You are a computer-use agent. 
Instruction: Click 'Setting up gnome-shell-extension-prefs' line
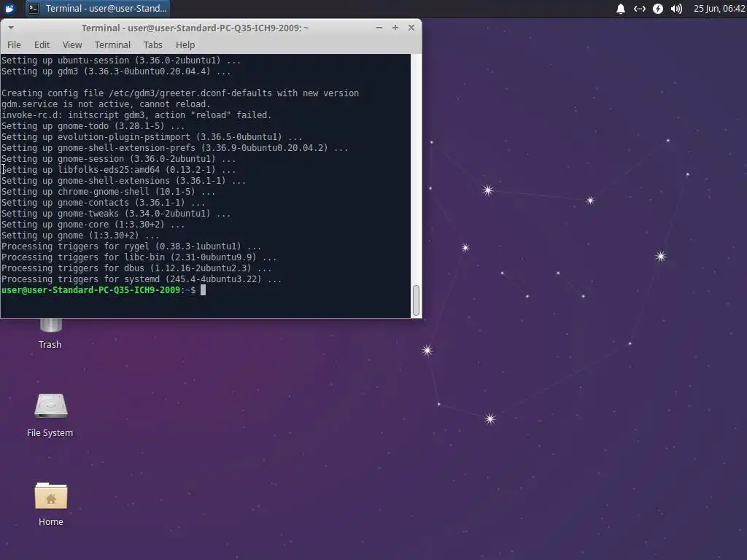[x=174, y=147]
